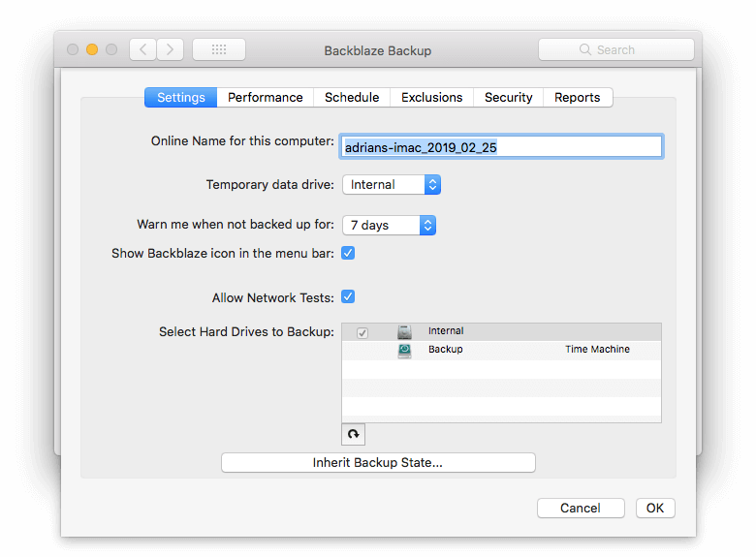
Task: Go back with the left chevron button
Action: pos(142,49)
